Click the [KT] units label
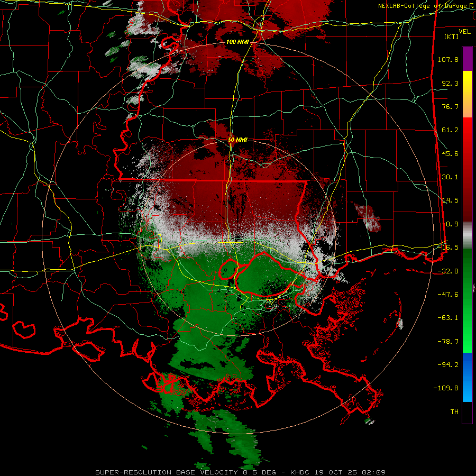The width and height of the screenshot is (476, 476). [452, 36]
